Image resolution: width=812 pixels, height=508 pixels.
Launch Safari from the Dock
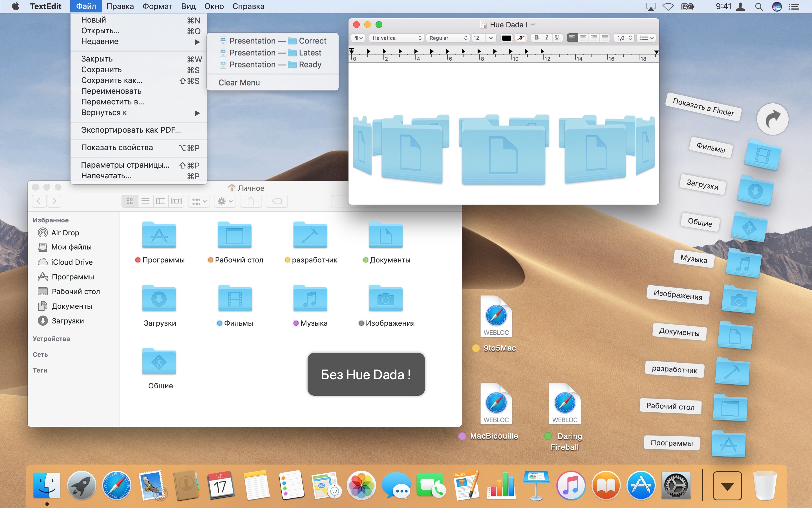point(116,485)
